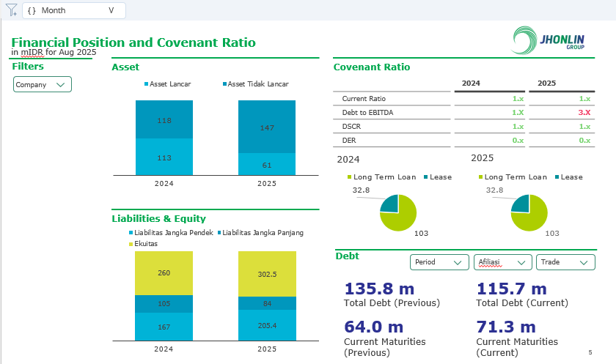Select the 2024 liabilities segment 167
Image resolution: width=616 pixels, height=364 pixels.
tap(164, 327)
